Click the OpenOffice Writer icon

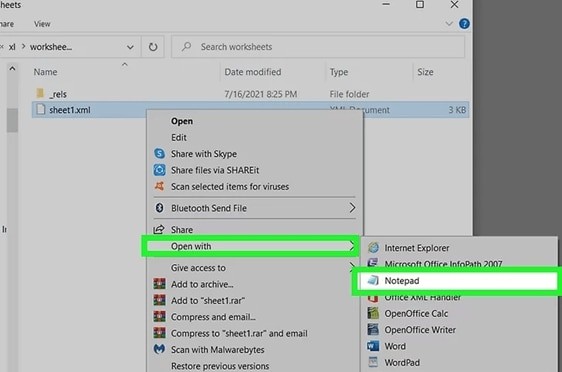(373, 329)
